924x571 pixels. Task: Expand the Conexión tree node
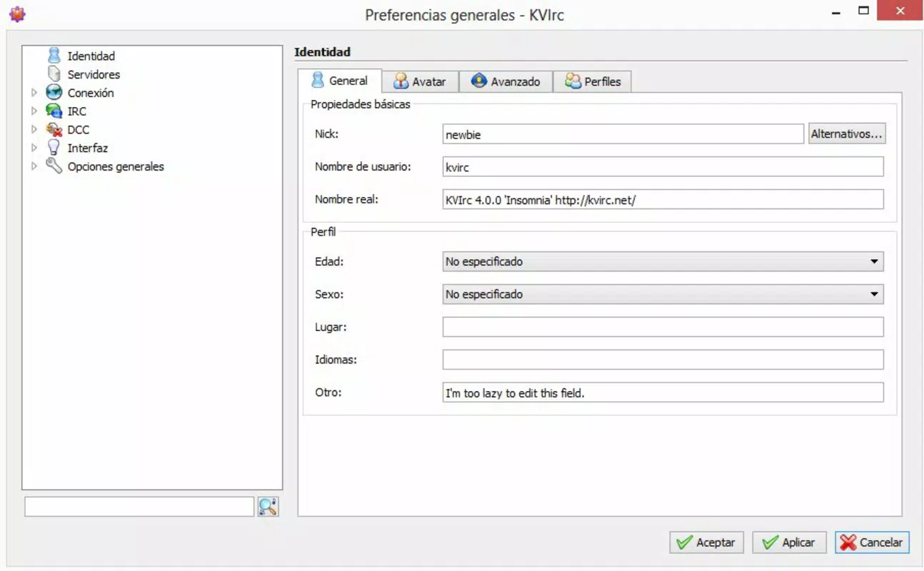coord(34,93)
